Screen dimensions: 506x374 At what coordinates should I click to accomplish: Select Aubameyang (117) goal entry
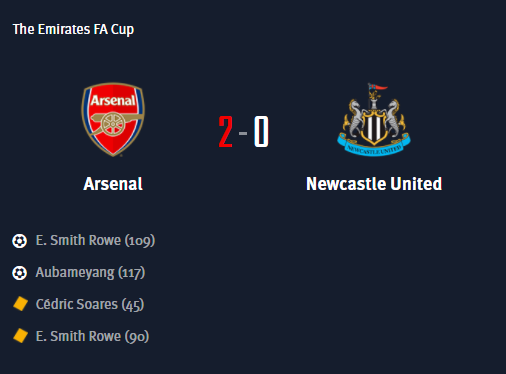tap(90, 273)
